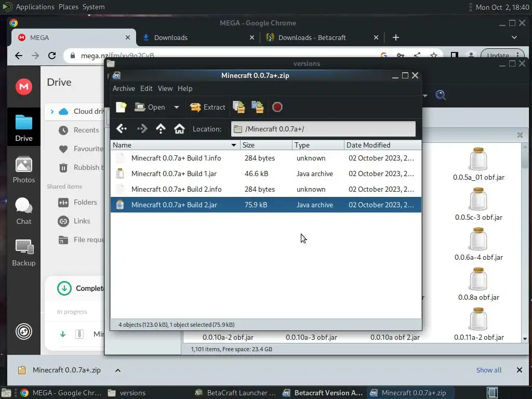
Task: Go back with archive manager back arrow
Action: (122, 129)
